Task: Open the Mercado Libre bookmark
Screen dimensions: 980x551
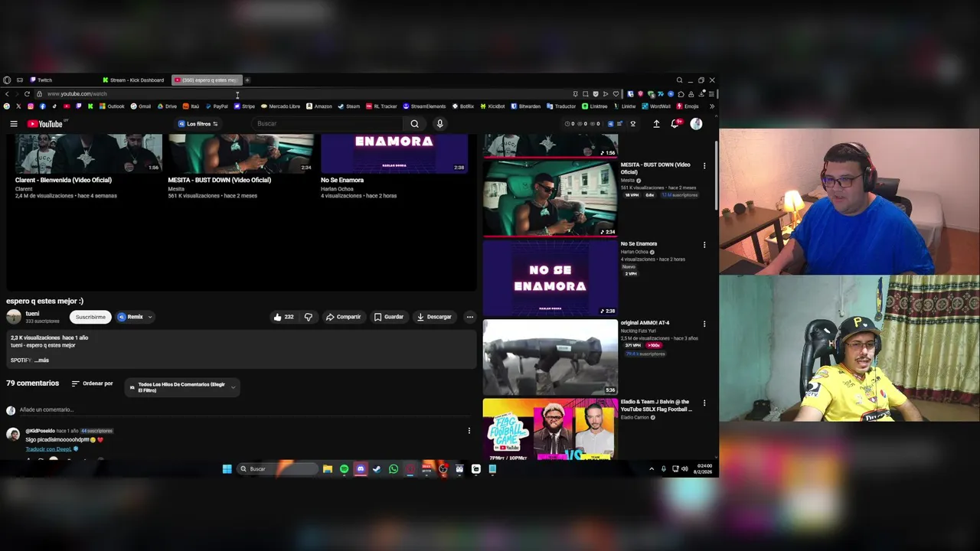Action: [280, 106]
